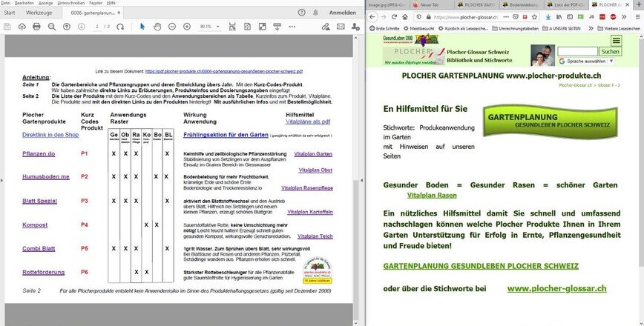Open Firefox hamburger application menu
This screenshot has width=644, height=326.
637,17
